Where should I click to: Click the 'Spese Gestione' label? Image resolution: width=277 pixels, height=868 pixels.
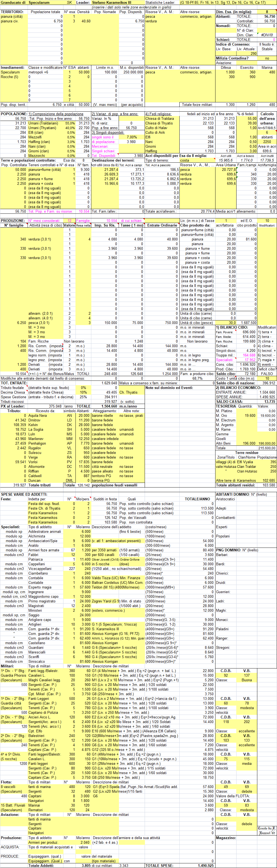point(13,397)
